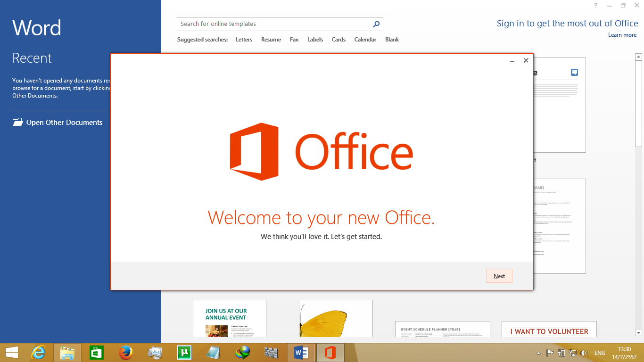Click the battery power tray icon
644x362 pixels.
pos(561,353)
